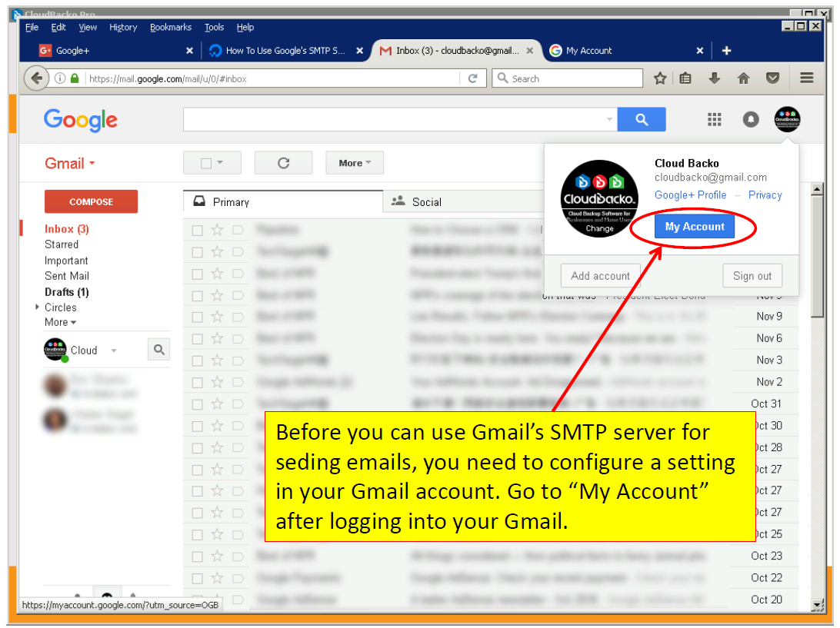Image resolution: width=840 pixels, height=628 pixels.
Task: Open the Pocket icon in the toolbar
Action: pos(772,78)
